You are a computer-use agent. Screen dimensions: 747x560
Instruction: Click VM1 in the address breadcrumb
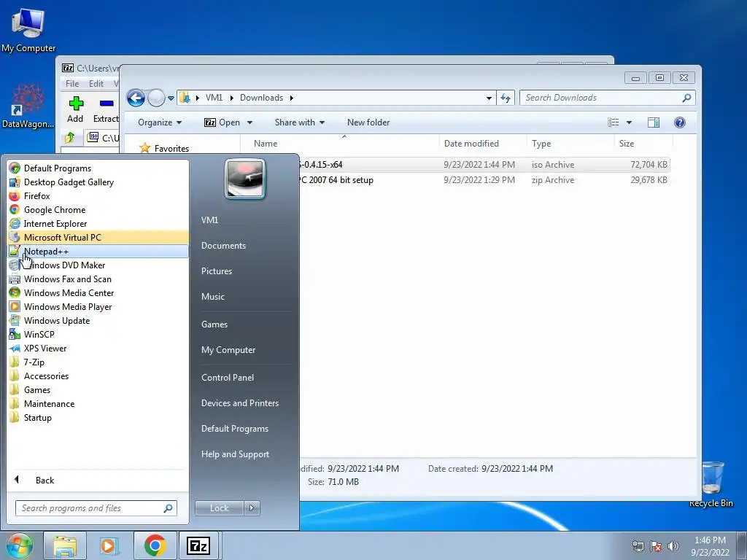coord(214,98)
